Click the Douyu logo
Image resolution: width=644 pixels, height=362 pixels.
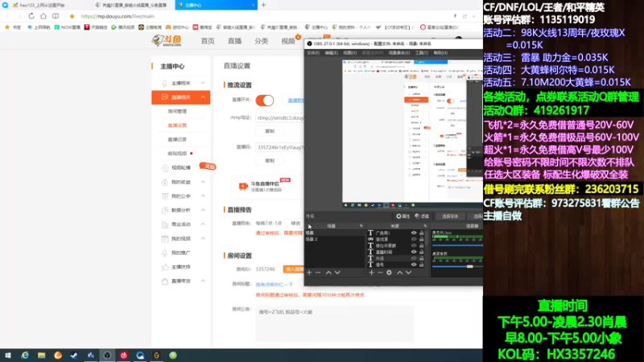pos(167,41)
